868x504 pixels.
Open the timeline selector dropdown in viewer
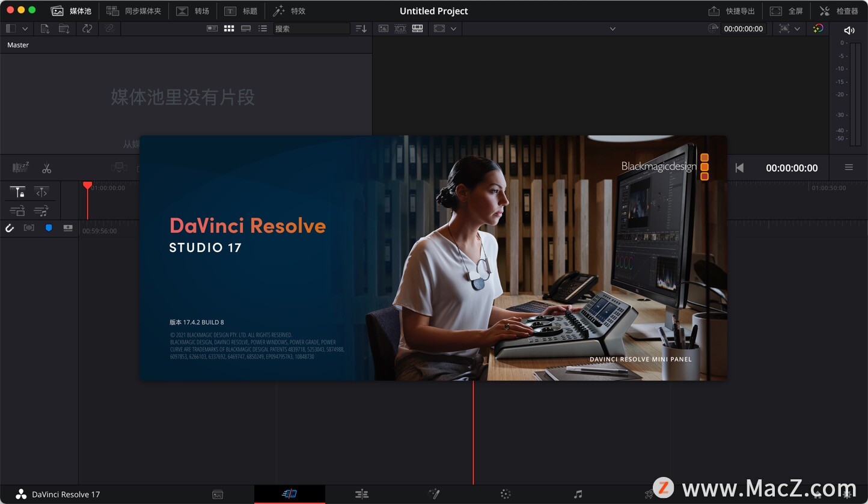tap(613, 28)
